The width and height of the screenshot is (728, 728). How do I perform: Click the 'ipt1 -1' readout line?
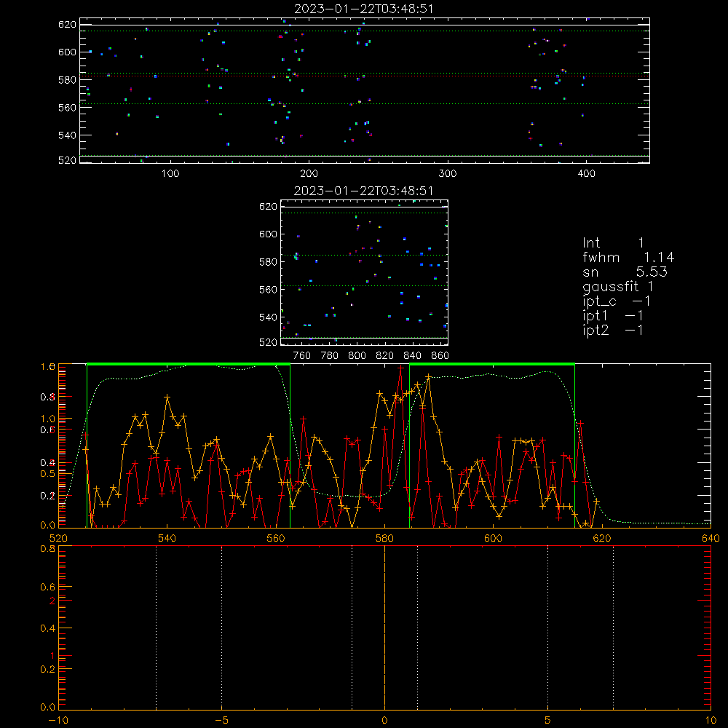pos(613,316)
